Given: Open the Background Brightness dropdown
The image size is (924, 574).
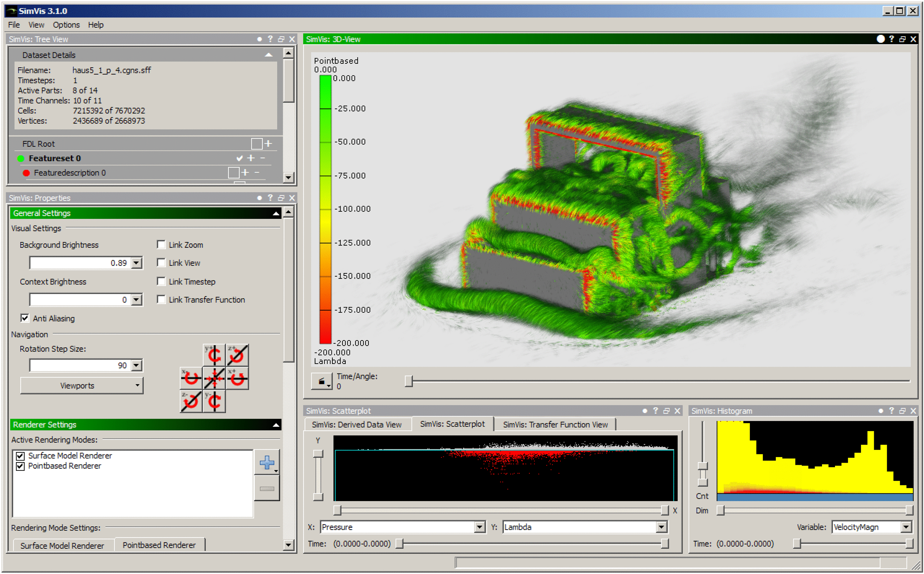Looking at the screenshot, I should pos(137,263).
